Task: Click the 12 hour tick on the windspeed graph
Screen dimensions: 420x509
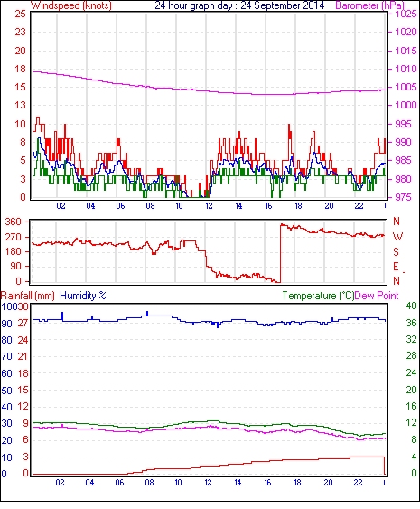Action: tap(209, 206)
